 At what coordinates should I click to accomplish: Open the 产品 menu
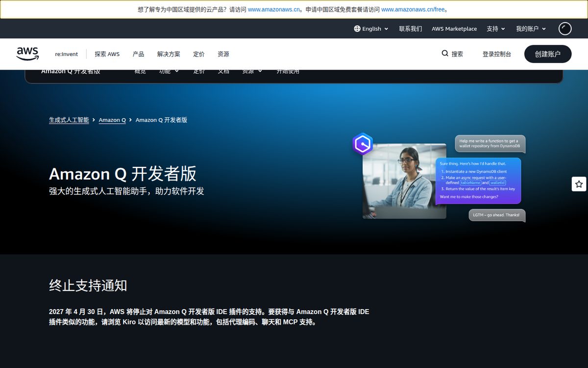138,54
